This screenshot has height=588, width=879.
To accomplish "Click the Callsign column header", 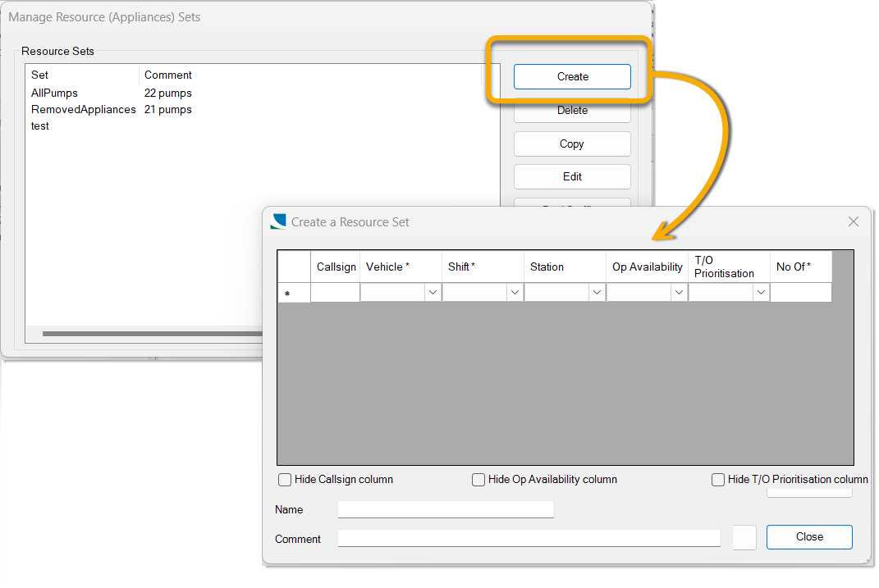I will [335, 267].
